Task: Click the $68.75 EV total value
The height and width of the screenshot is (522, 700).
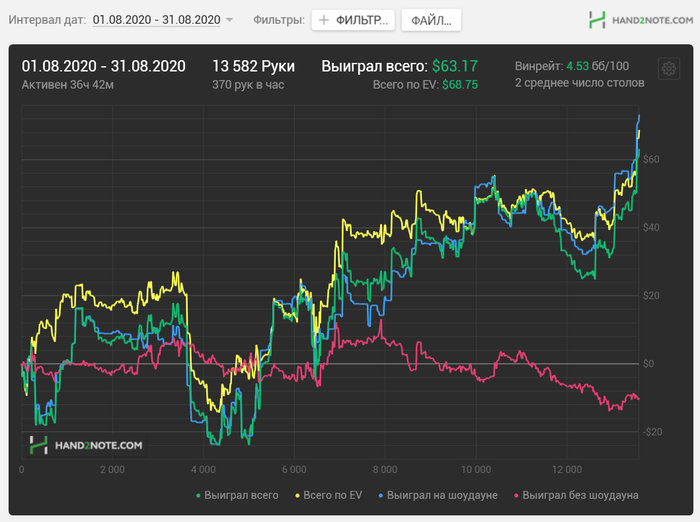Action: click(x=460, y=85)
